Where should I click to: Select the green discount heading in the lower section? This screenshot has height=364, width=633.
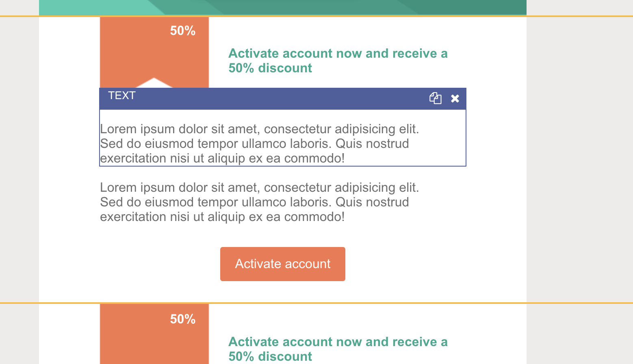[x=338, y=349]
